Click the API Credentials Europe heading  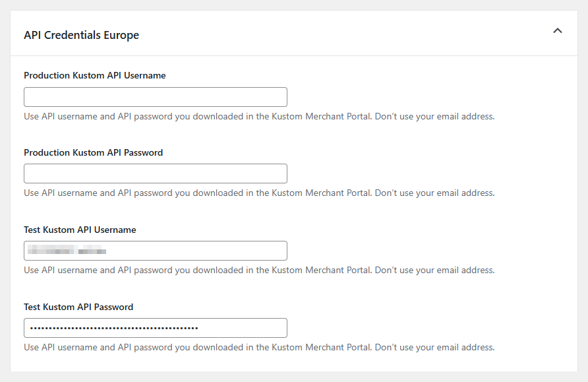coord(81,35)
